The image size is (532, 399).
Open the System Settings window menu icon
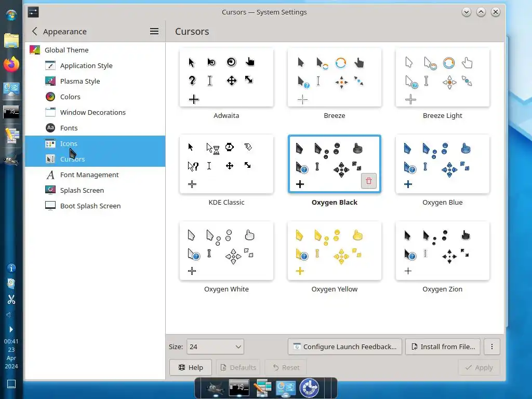[33, 12]
